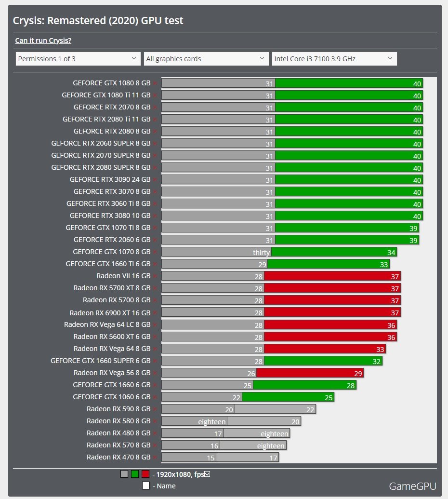
Task: Click the GEFORCE GTX 1660 Ti 6 GB label
Action: click(x=108, y=264)
